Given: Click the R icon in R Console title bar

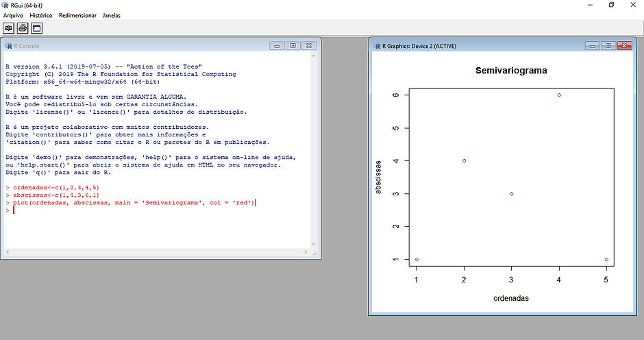Looking at the screenshot, I should (9, 46).
